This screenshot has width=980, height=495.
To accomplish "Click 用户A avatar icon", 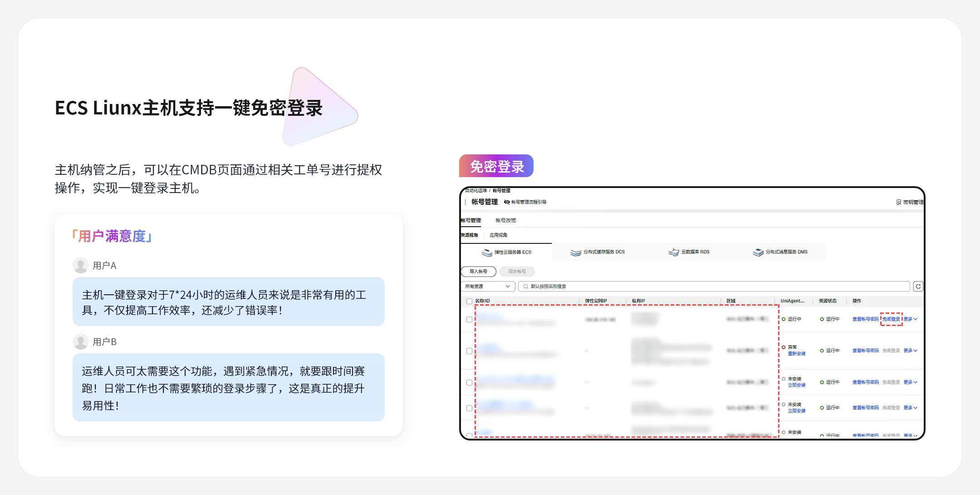I will (x=81, y=266).
